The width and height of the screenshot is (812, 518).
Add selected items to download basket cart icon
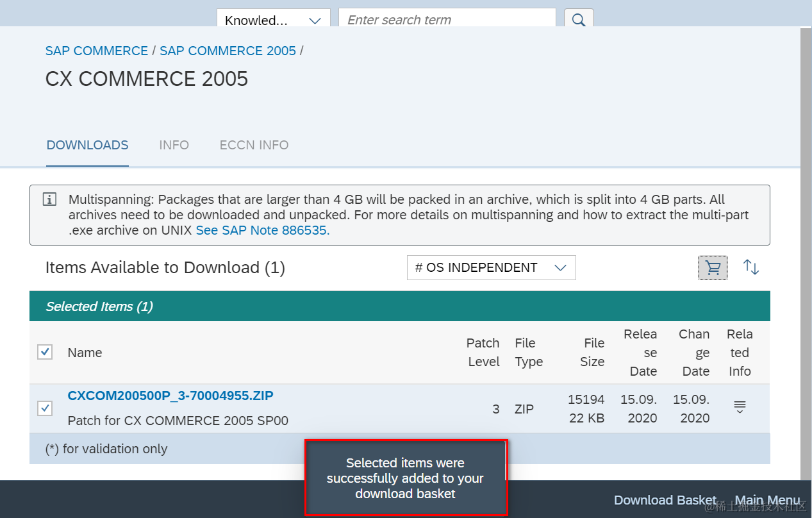(713, 267)
